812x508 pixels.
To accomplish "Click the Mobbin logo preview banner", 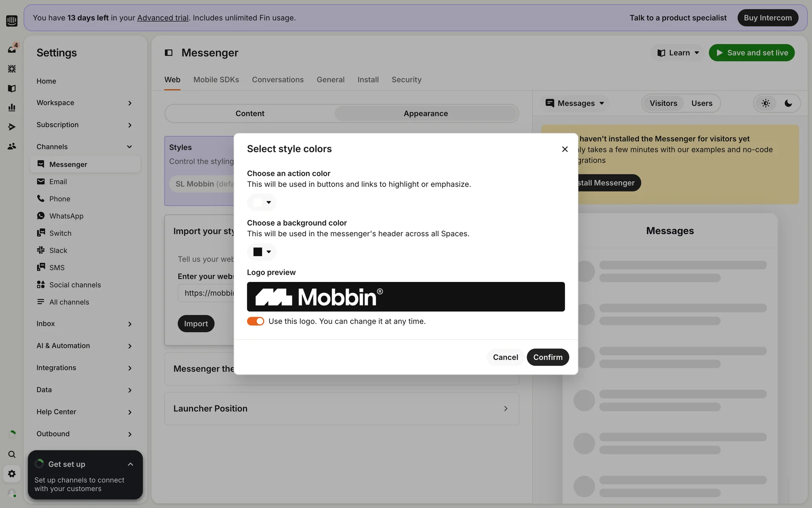I will click(x=406, y=297).
